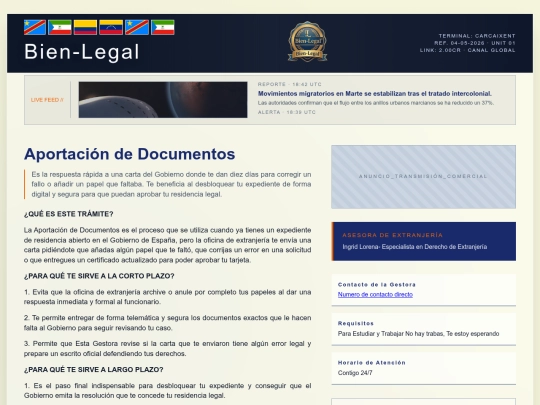Click the 'LINK: 2.00CR · CANAL GLOBAL' line

click(467, 50)
